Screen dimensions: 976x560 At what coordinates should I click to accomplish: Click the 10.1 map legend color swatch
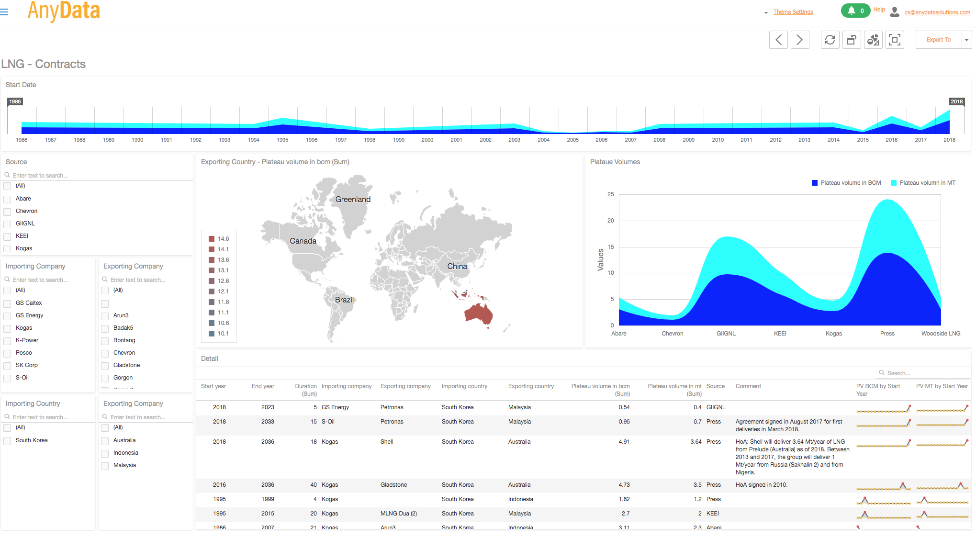point(211,334)
